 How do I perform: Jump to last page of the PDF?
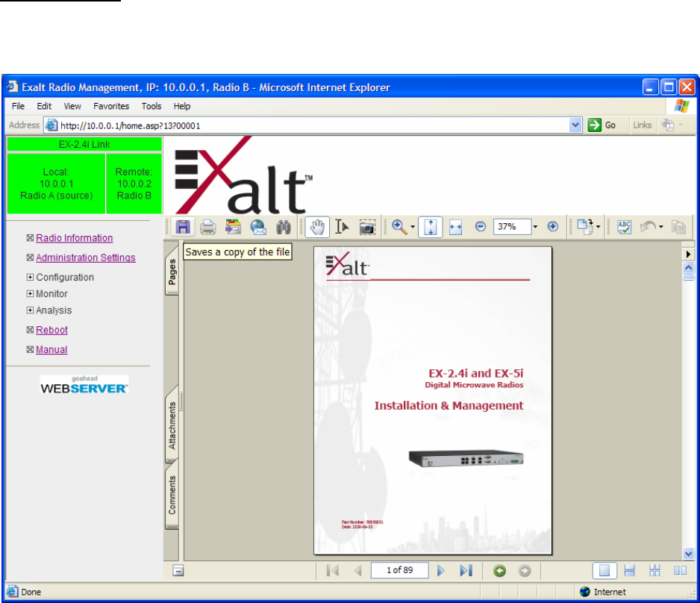pyautogui.click(x=466, y=570)
